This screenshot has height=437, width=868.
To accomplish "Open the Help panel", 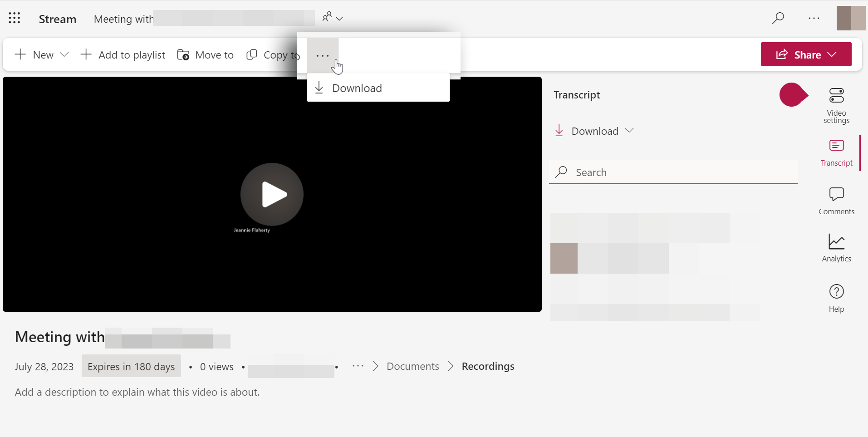I will (836, 298).
